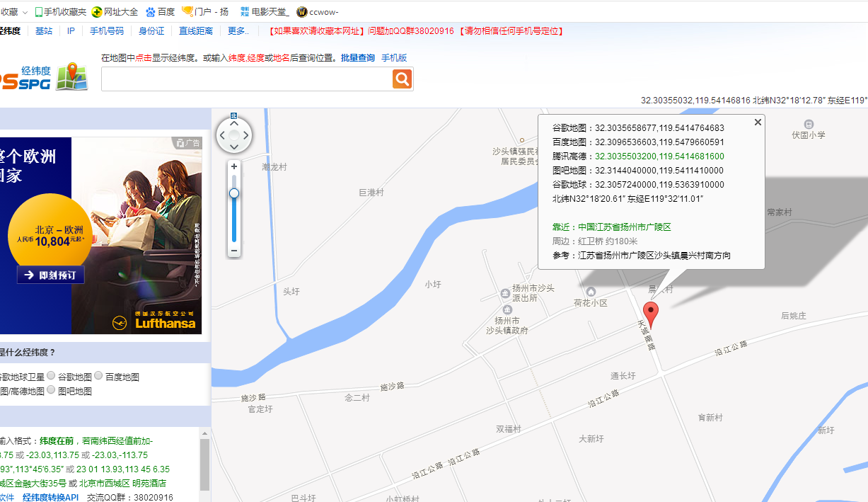
Task: Pan the map north with up arrow
Action: tap(234, 123)
